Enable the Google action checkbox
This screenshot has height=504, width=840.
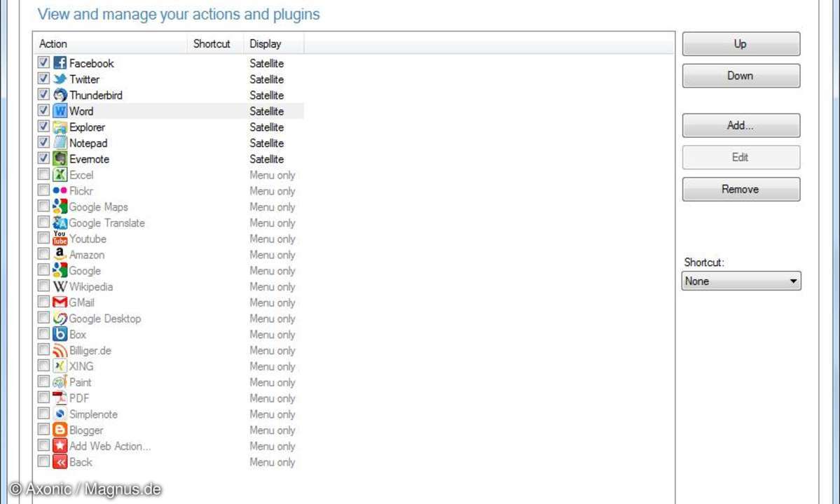[x=43, y=270]
